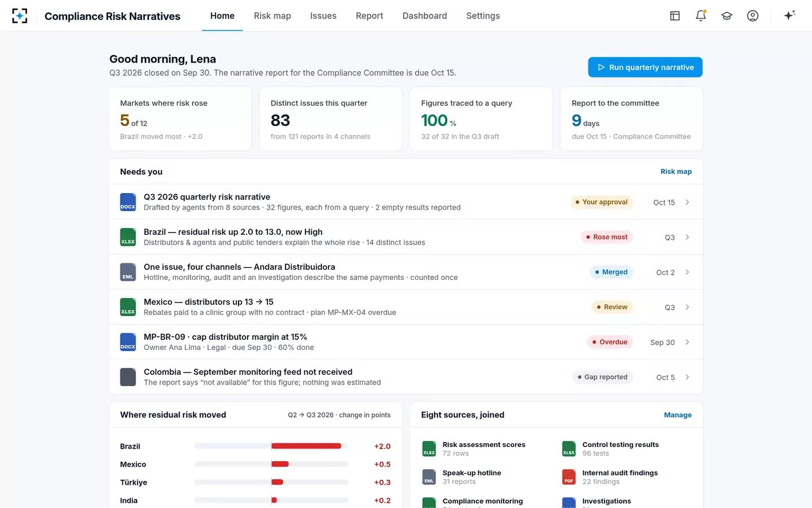
Task: Click 'MP-BR-09 · cap distributor margin at 15%'
Action: tap(226, 337)
